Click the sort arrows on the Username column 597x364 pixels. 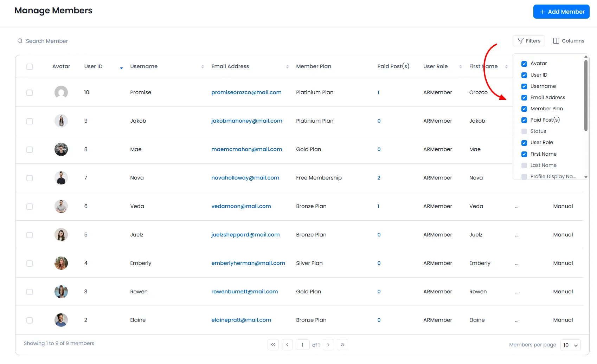[203, 66]
